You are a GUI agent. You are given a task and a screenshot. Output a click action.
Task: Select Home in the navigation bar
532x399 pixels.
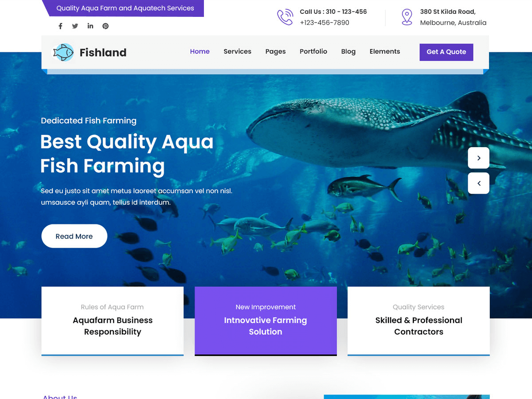click(x=199, y=51)
